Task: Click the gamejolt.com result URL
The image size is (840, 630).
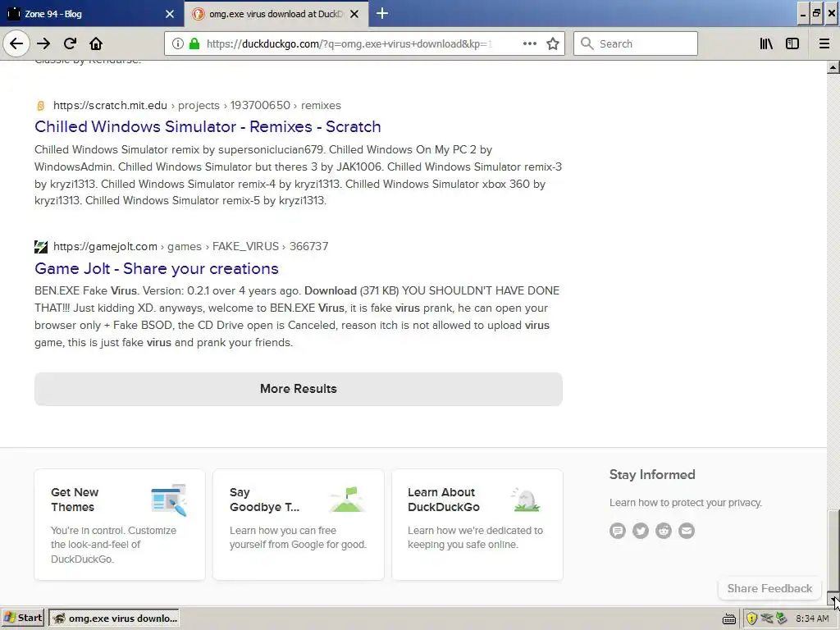Action: tap(190, 246)
